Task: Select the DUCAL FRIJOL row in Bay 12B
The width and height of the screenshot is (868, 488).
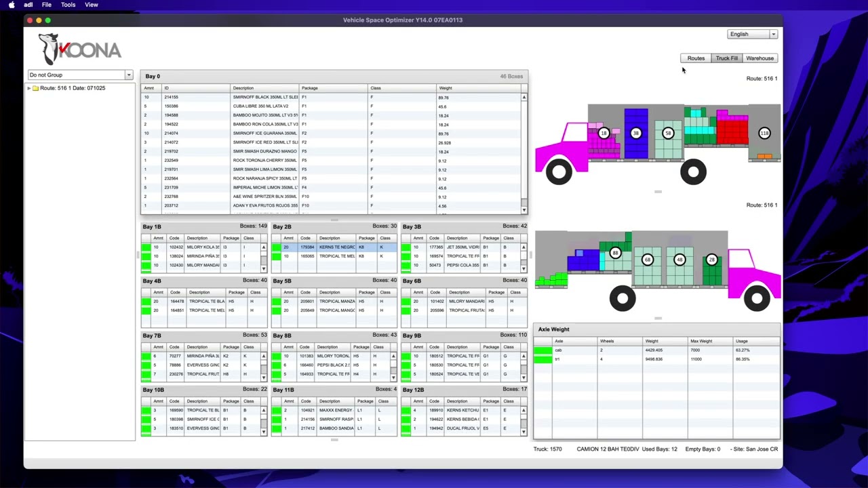Action: pyautogui.click(x=461, y=428)
